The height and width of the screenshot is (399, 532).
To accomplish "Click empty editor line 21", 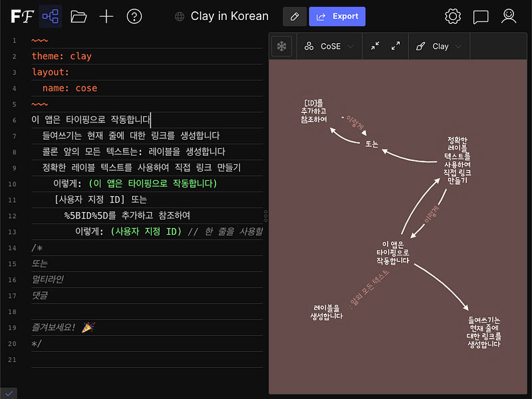I will point(147,359).
